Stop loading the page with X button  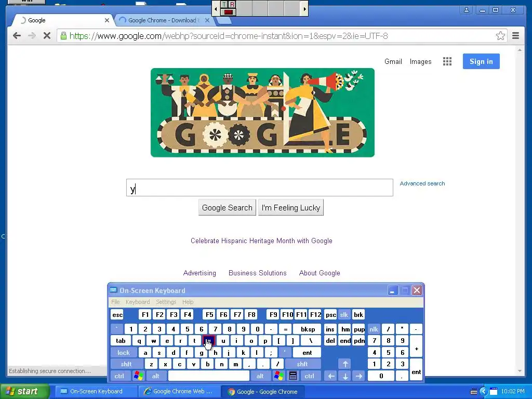tap(47, 36)
